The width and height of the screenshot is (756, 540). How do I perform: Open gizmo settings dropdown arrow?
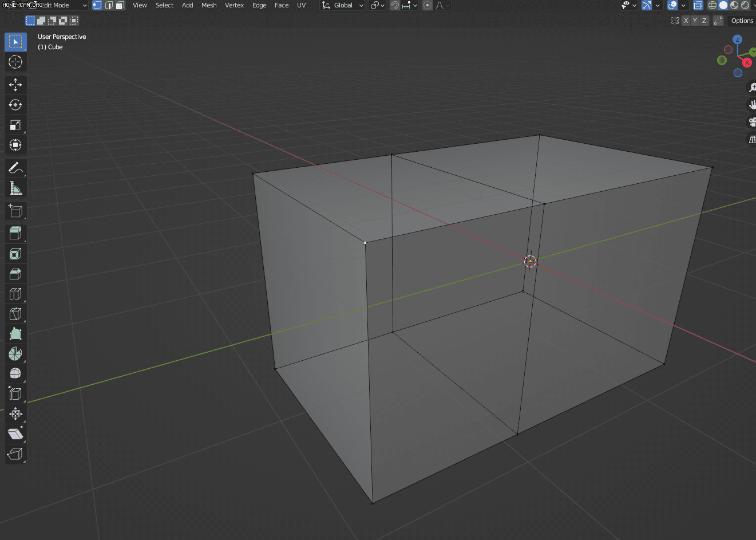pos(658,5)
